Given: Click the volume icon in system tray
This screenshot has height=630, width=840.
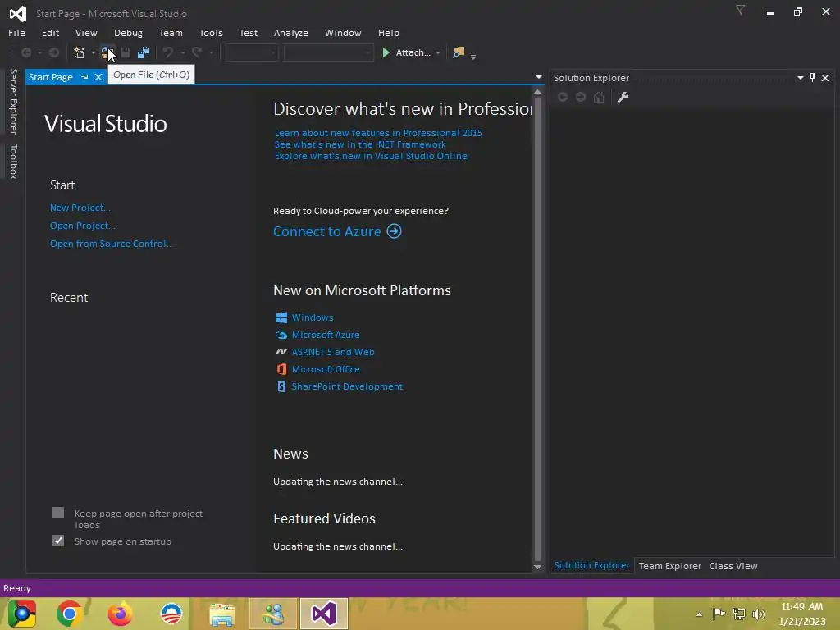Looking at the screenshot, I should (x=759, y=614).
